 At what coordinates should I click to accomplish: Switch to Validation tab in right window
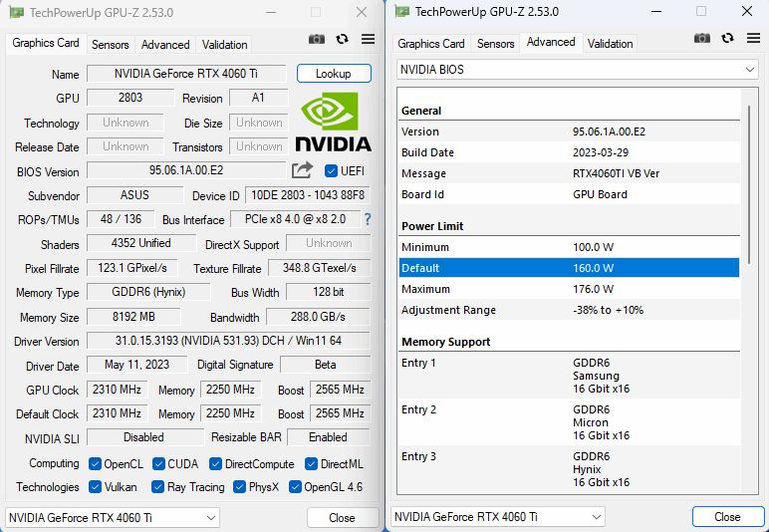pos(610,44)
